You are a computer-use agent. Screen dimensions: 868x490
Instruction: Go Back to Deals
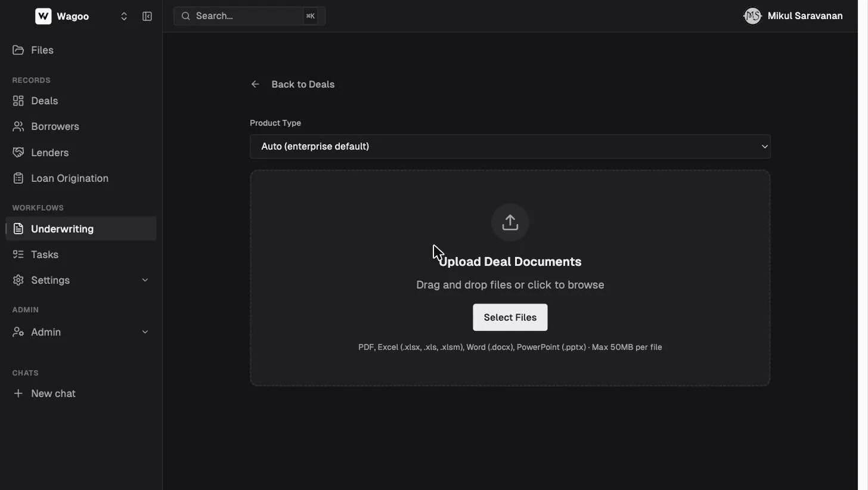(303, 84)
